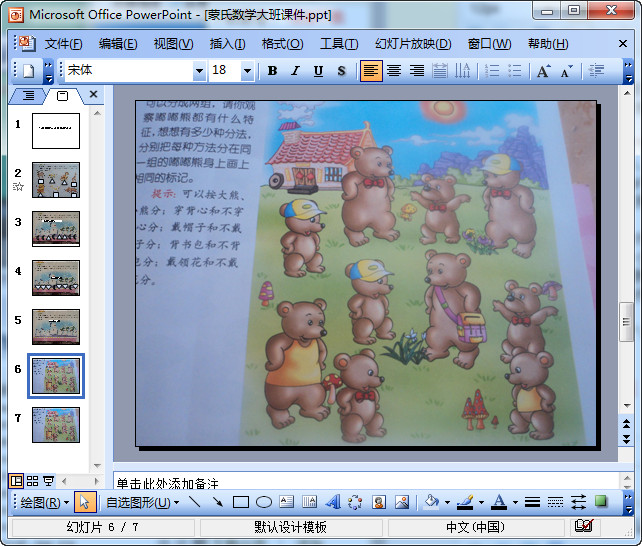Open the 自选图形(U) AutoShapes menu

pyautogui.click(x=142, y=502)
